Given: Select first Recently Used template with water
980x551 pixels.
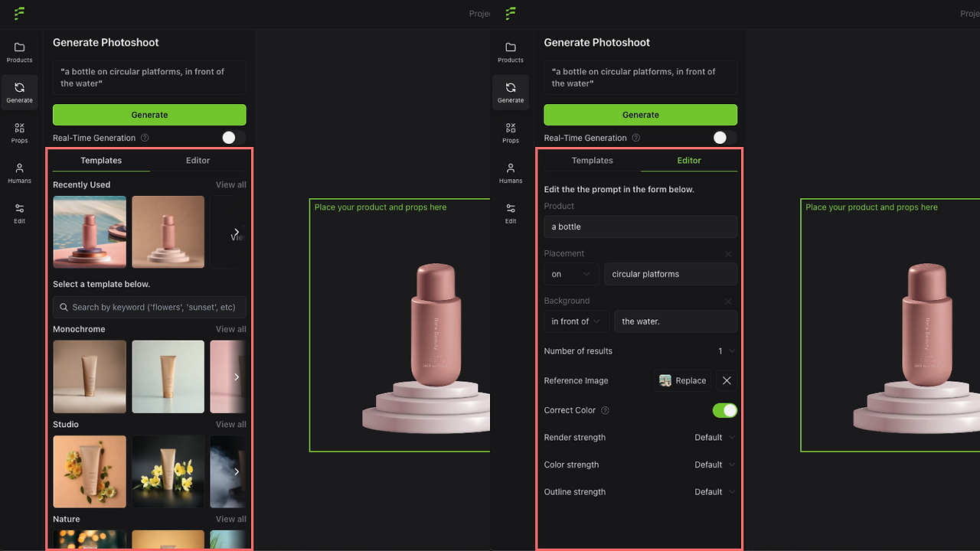Looking at the screenshot, I should point(90,232).
